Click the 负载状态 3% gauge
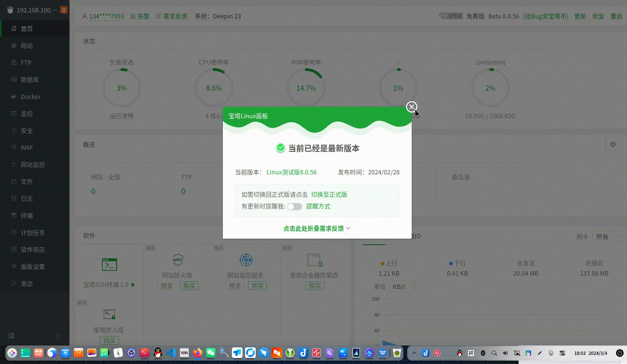 [x=122, y=88]
